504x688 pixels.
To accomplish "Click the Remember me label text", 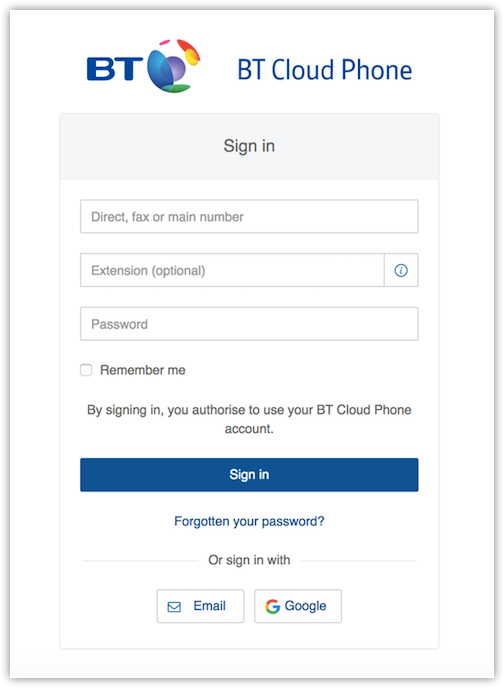I will (x=143, y=370).
